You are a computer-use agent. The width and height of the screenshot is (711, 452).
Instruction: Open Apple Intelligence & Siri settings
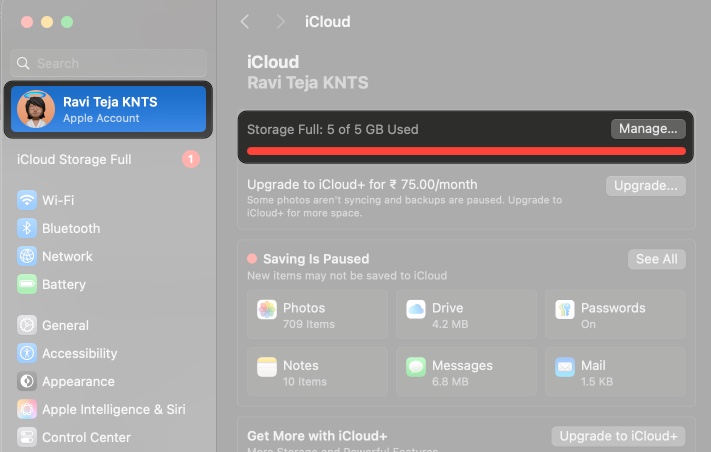(x=113, y=409)
